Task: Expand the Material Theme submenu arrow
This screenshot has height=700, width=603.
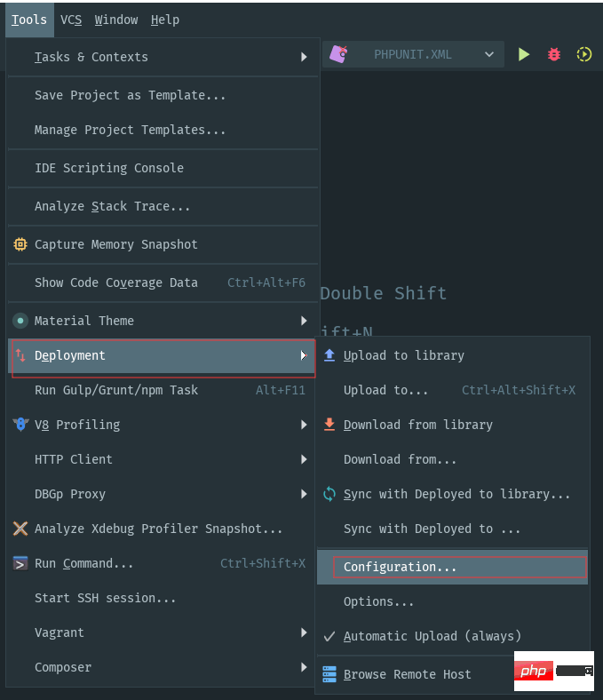Action: tap(304, 321)
